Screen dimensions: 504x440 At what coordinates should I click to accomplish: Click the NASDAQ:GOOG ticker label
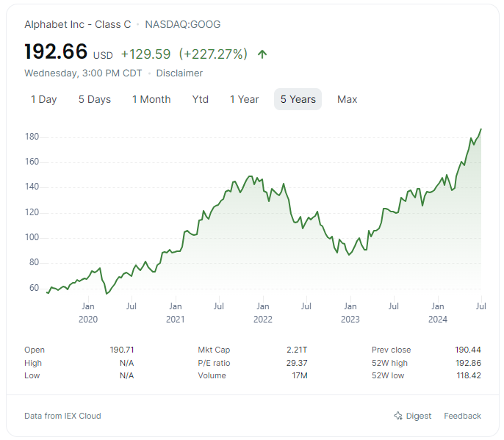[183, 24]
